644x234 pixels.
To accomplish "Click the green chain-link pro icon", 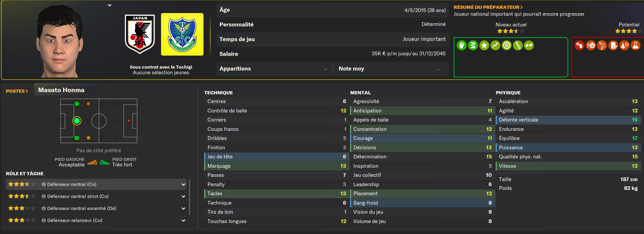I will point(518,45).
